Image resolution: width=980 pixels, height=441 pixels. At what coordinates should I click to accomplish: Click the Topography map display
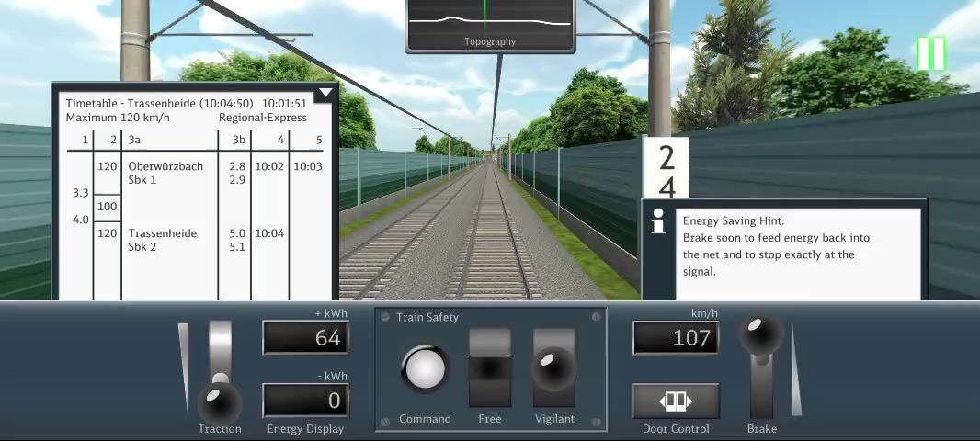[490, 24]
